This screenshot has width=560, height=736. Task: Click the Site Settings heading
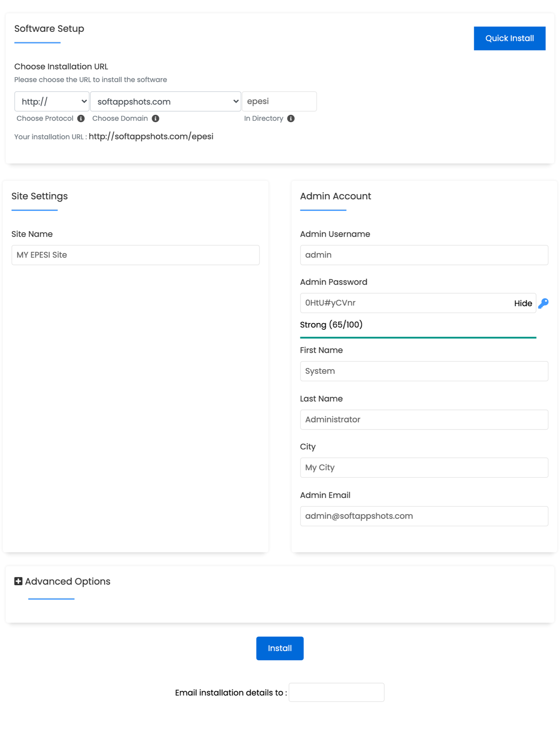click(x=40, y=196)
